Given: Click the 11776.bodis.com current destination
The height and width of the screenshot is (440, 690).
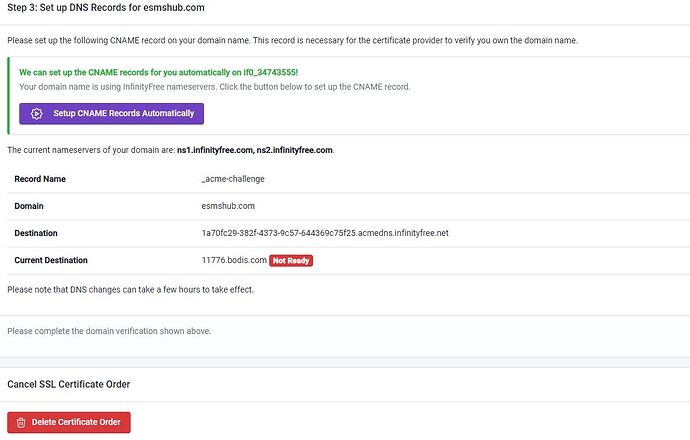Looking at the screenshot, I should tap(234, 260).
